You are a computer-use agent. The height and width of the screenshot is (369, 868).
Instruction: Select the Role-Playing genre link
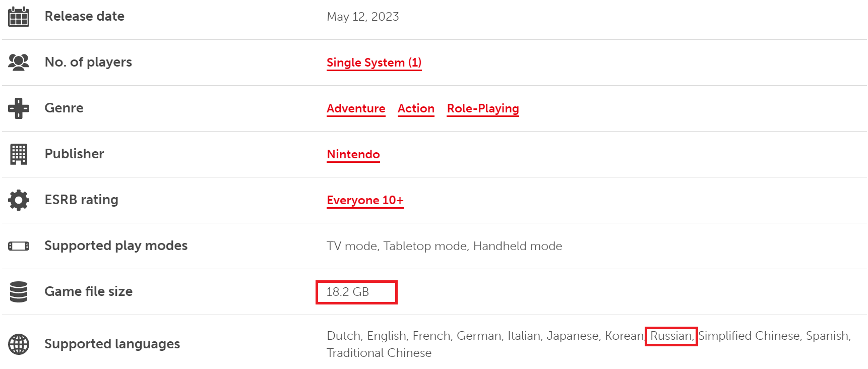pyautogui.click(x=483, y=108)
